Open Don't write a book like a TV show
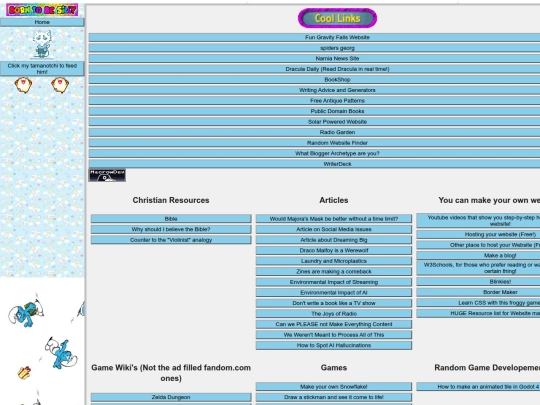This screenshot has width=540, height=405. [334, 303]
